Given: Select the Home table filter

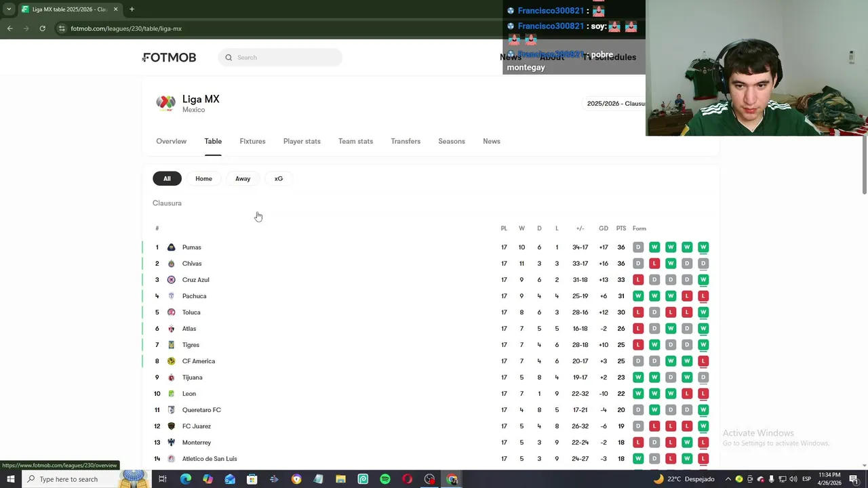Looking at the screenshot, I should point(203,179).
